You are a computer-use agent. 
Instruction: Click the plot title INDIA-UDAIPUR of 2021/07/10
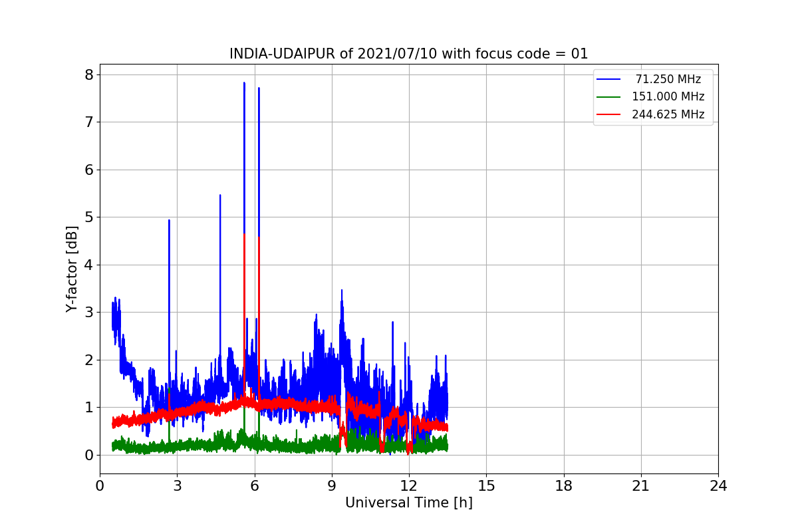click(408, 54)
